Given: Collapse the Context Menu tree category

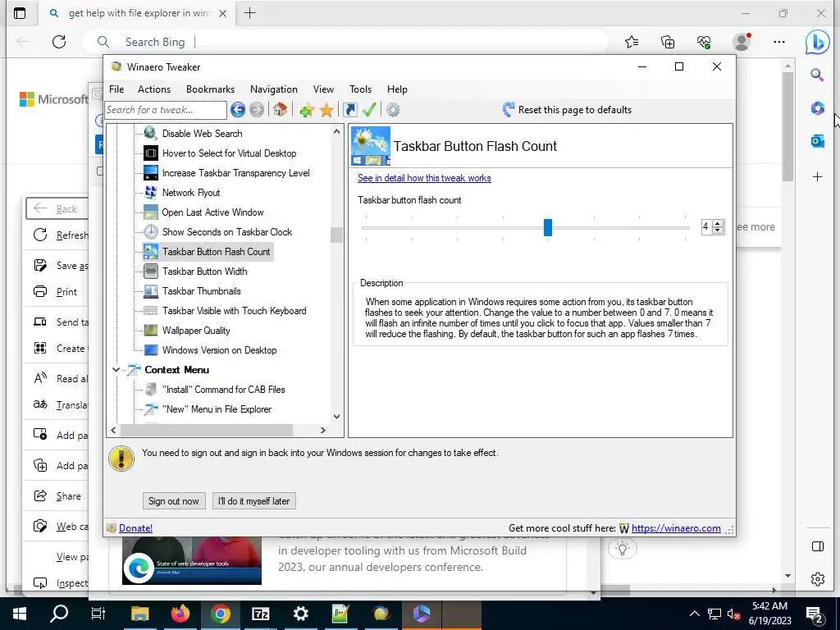Looking at the screenshot, I should pyautogui.click(x=116, y=370).
